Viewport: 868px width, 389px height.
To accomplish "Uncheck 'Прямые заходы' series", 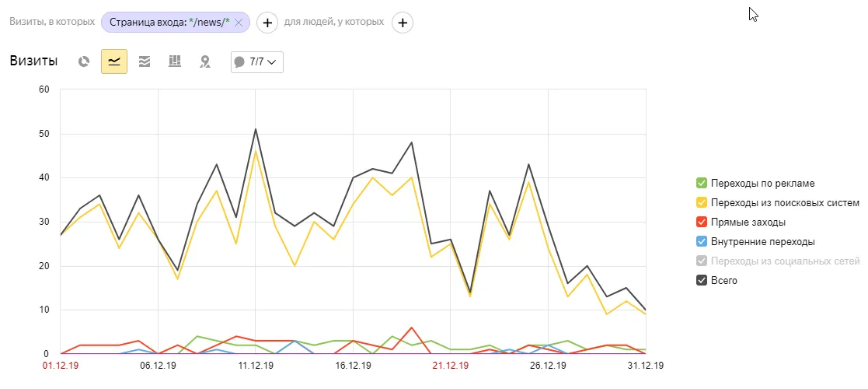I will [x=702, y=223].
